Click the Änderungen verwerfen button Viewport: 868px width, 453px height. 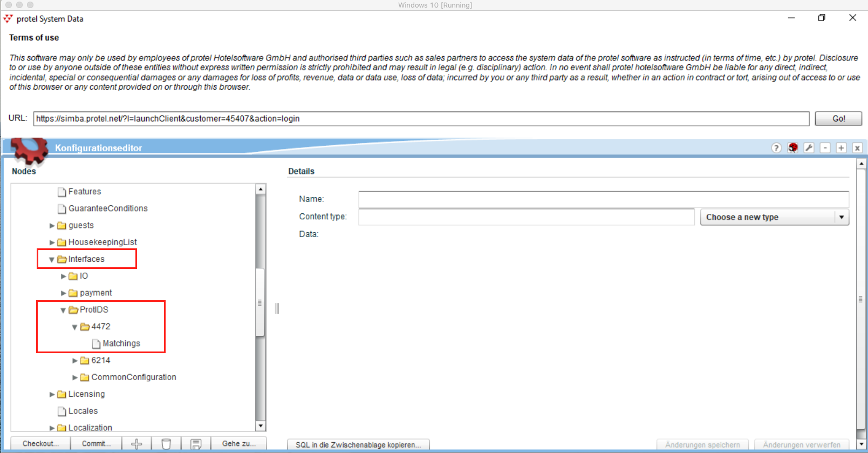(x=802, y=445)
